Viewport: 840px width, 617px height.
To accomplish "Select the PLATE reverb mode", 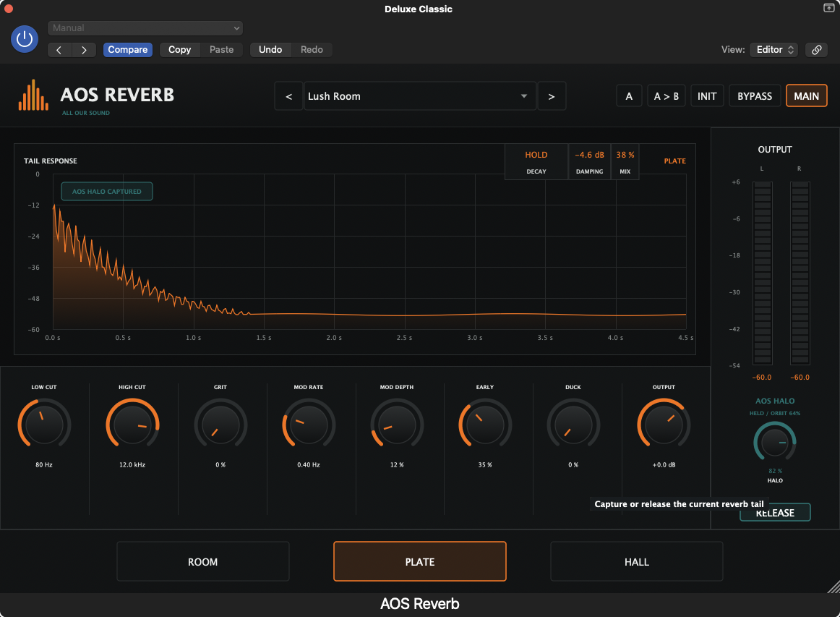I will pyautogui.click(x=420, y=562).
